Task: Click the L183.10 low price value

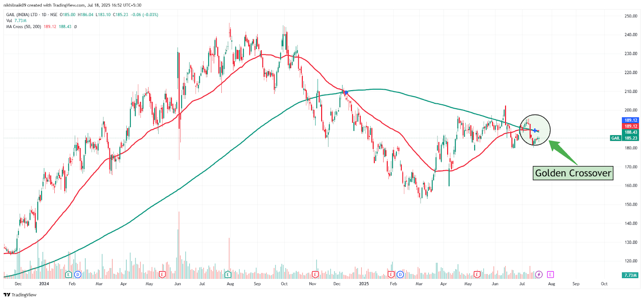Action: tap(103, 14)
